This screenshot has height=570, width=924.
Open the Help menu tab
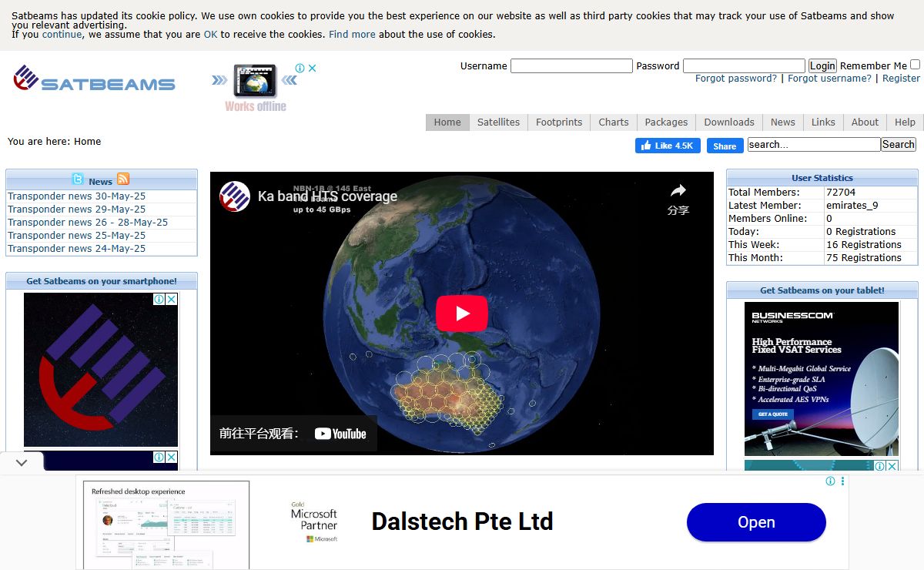point(905,122)
